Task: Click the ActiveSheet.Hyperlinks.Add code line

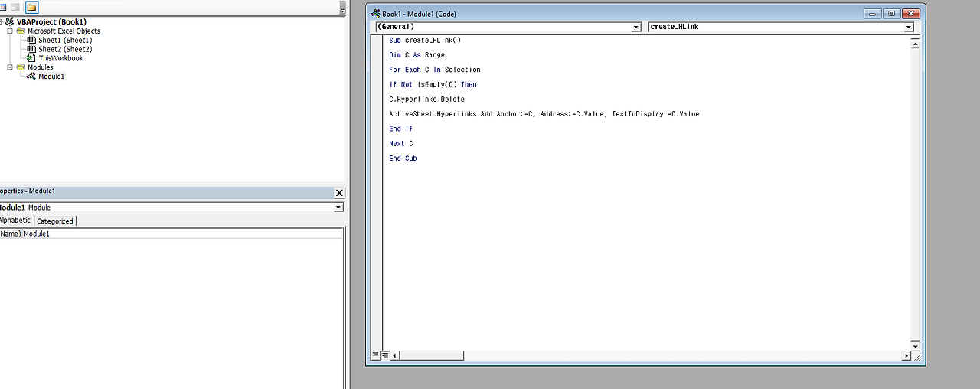Action: [x=544, y=114]
